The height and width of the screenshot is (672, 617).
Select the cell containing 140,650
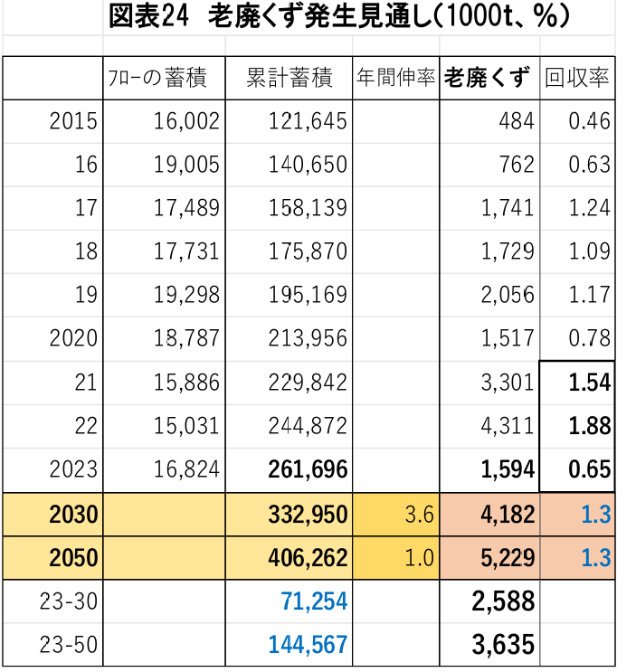289,165
